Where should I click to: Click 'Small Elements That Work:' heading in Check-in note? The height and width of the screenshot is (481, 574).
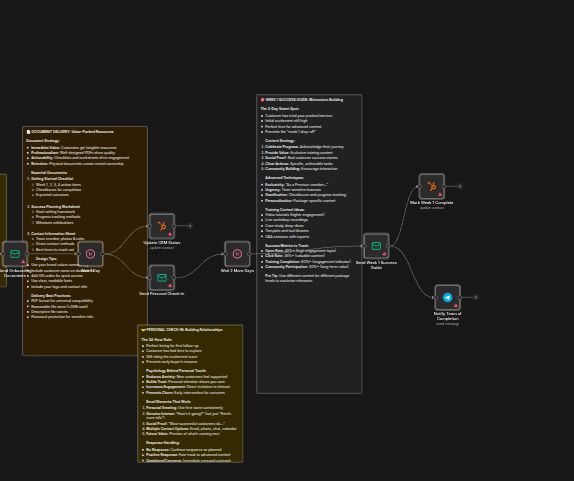[x=168, y=402]
